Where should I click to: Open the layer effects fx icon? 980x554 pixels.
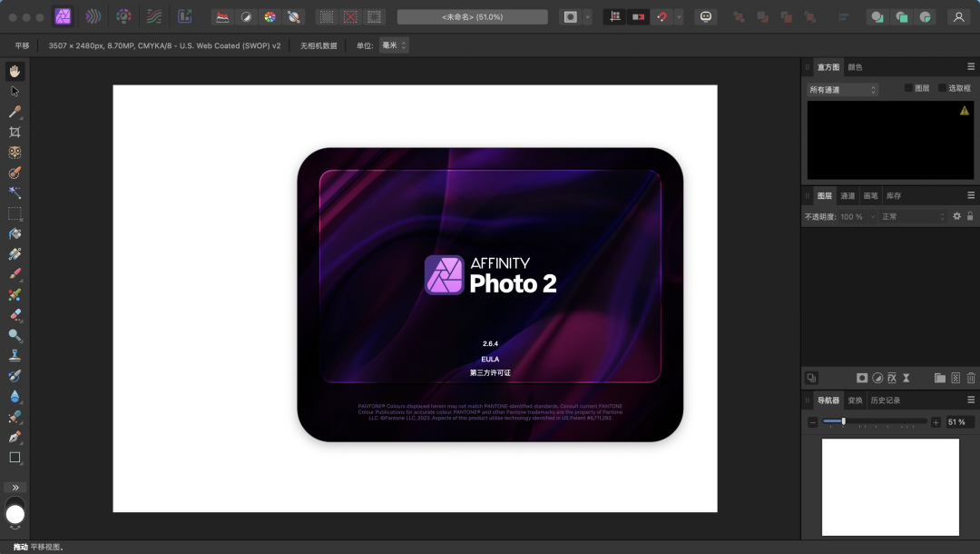[891, 378]
